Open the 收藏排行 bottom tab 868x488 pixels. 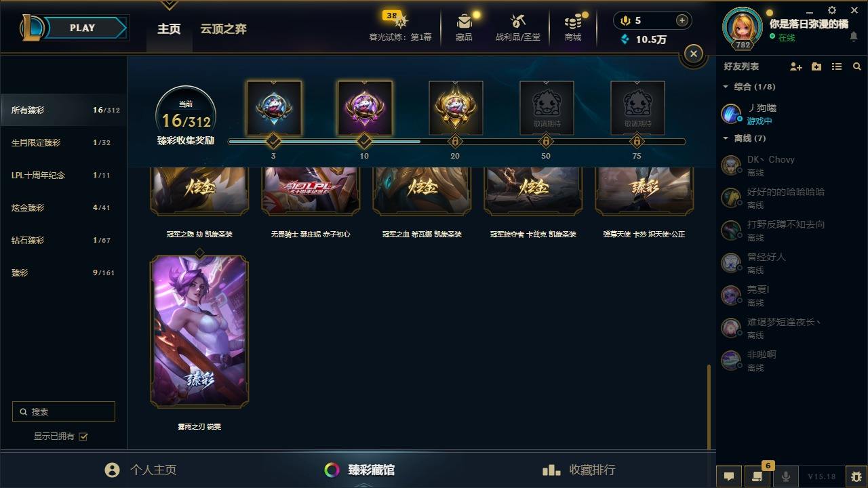pos(579,470)
